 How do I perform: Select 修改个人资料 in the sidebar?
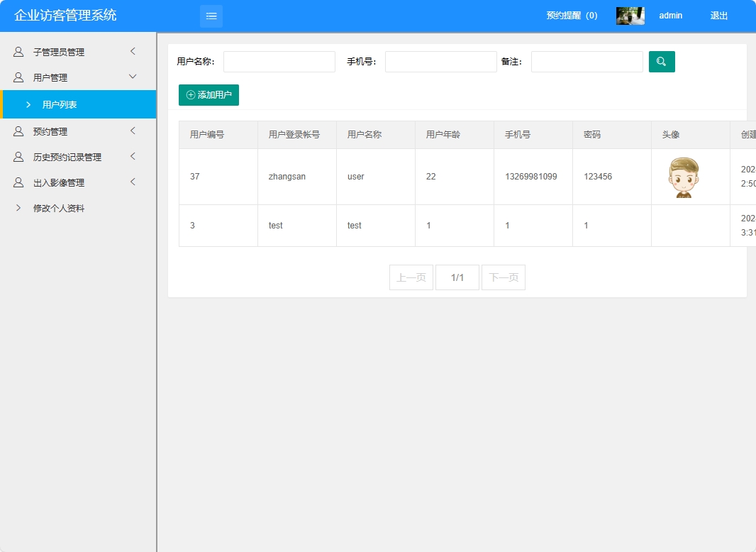point(60,207)
